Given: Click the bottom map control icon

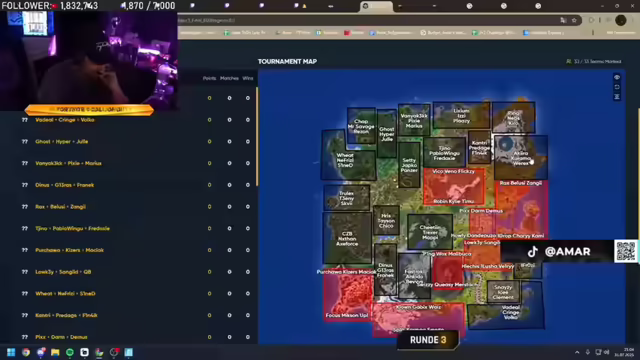Looking at the screenshot, I should coord(617,96).
